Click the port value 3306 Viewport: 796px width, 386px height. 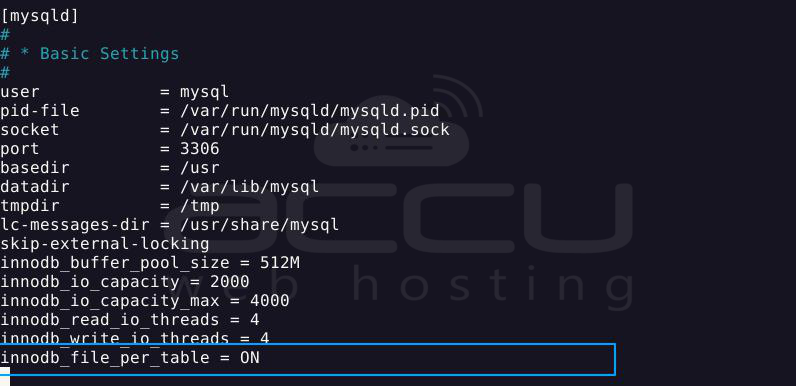pos(200,149)
